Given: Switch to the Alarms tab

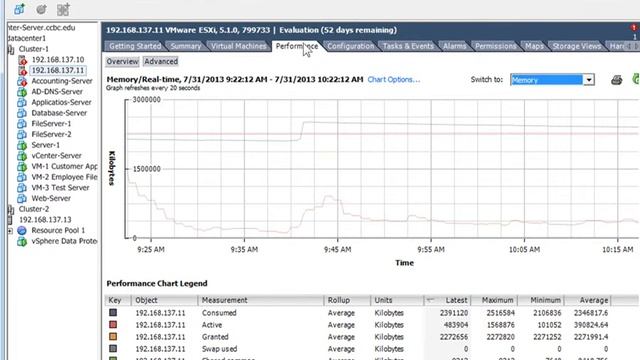Looking at the screenshot, I should click(x=454, y=46).
